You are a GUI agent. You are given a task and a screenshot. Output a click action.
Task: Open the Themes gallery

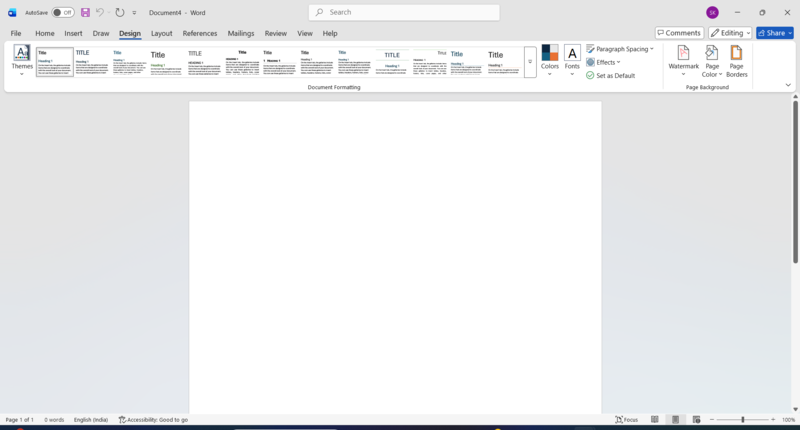(x=22, y=60)
